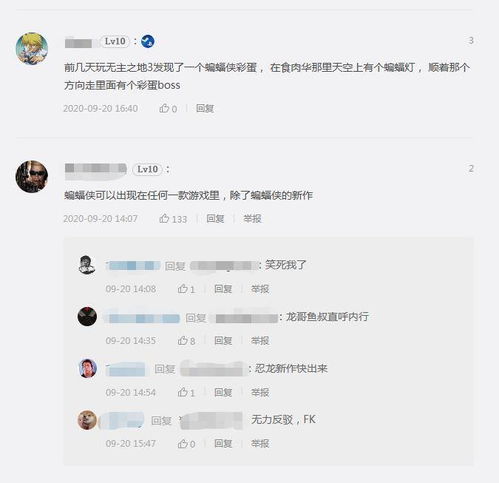The image size is (499, 483).
Task: Like the comment with 133 thumbs up
Action: [x=173, y=219]
